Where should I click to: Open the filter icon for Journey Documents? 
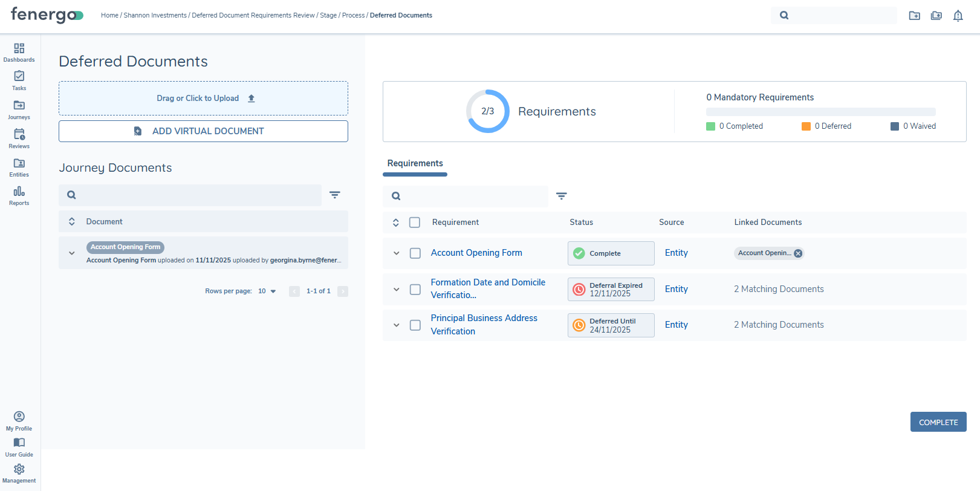click(334, 195)
